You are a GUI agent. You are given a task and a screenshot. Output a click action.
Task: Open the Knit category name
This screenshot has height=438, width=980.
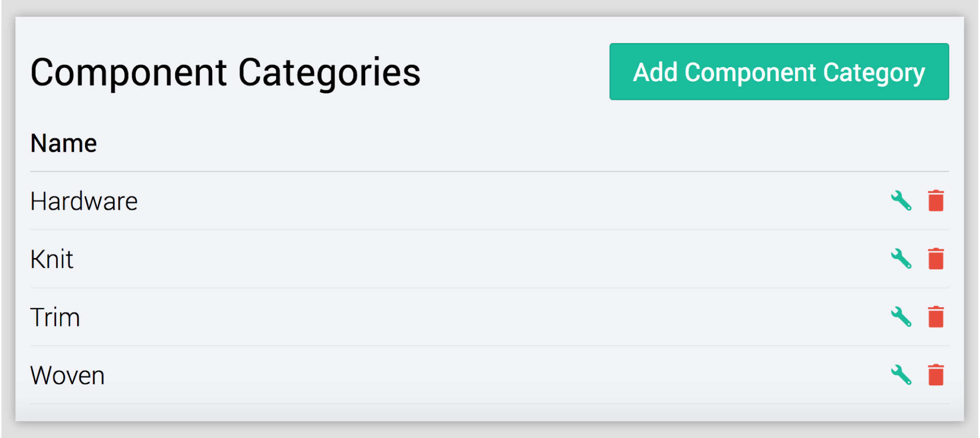pos(52,260)
